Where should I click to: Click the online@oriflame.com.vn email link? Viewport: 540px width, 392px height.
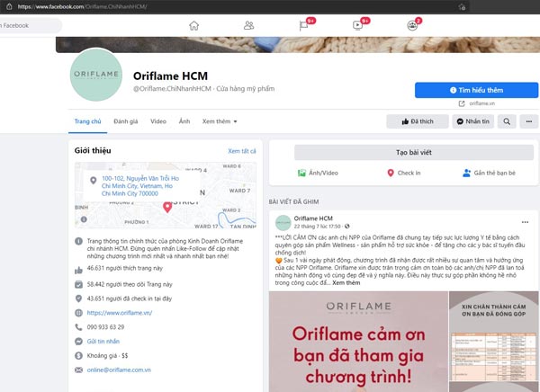tap(119, 370)
